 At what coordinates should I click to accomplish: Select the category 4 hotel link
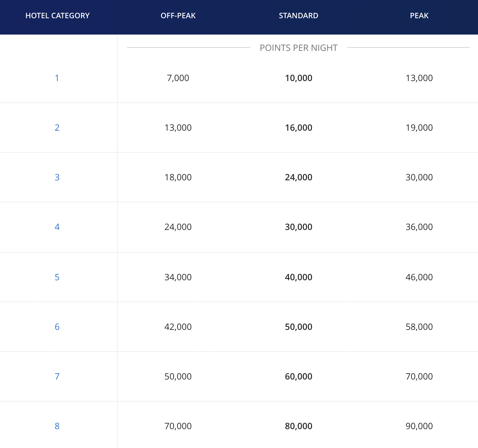point(57,227)
